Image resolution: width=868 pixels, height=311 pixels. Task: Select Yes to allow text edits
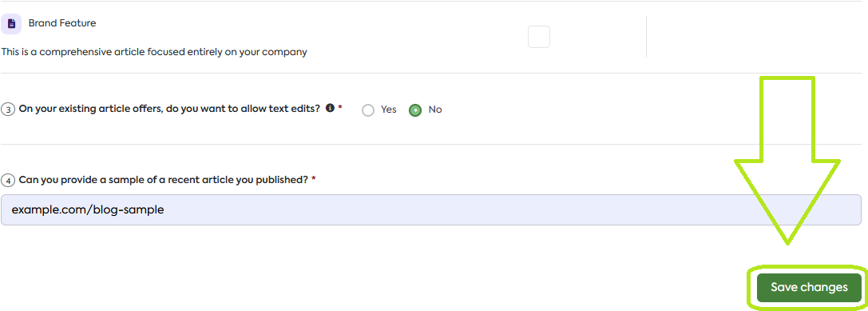(368, 110)
